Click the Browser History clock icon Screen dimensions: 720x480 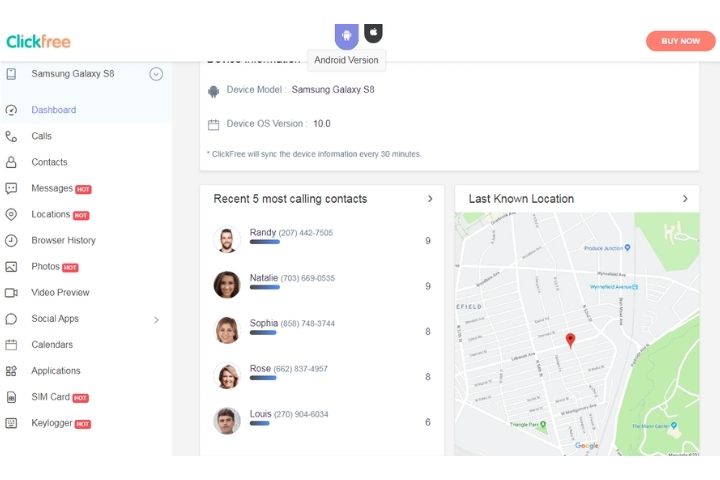coord(11,240)
